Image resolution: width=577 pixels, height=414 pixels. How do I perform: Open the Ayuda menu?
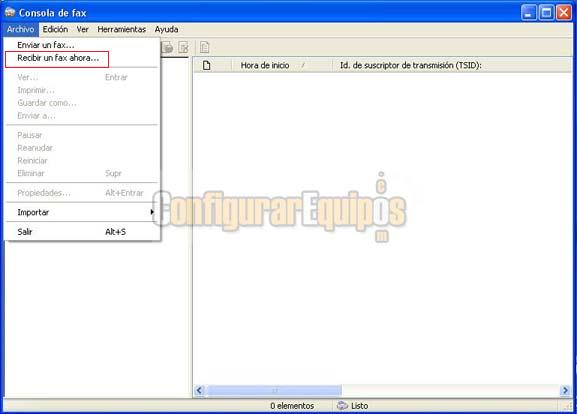point(166,29)
